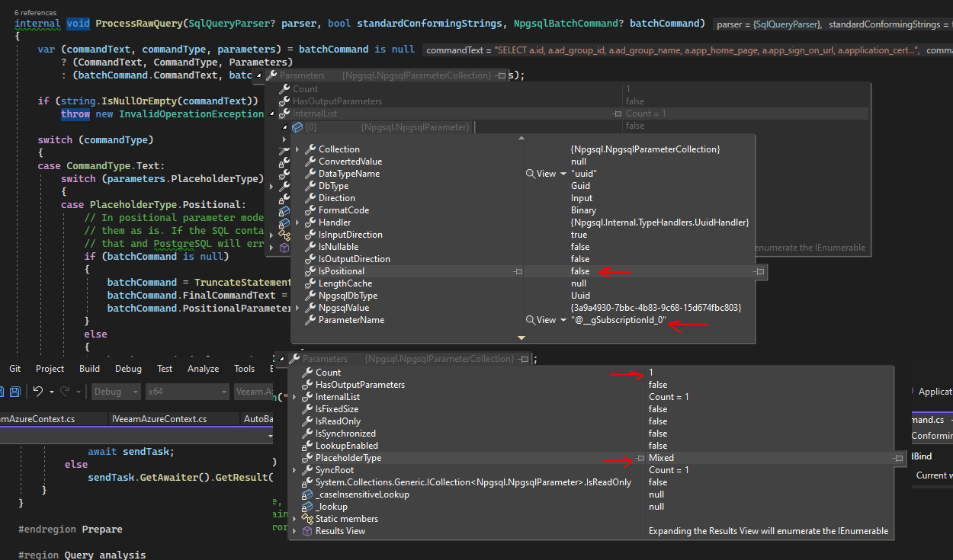953x560 pixels.
Task: Click the inline commandText value hint
Action: (x=672, y=50)
